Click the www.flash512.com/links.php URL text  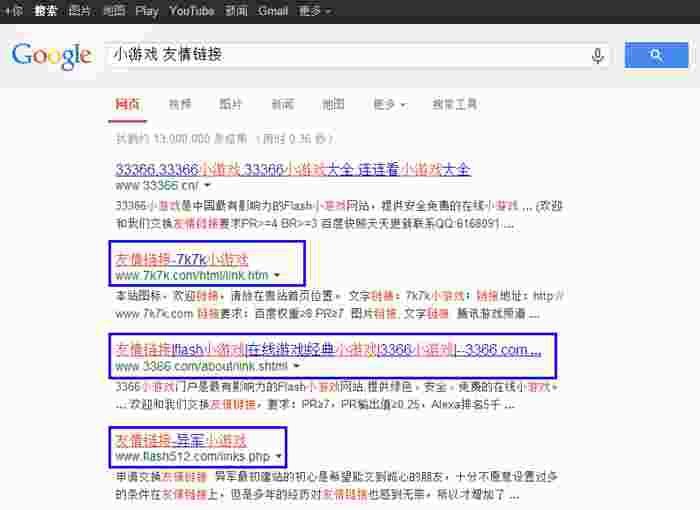click(192, 456)
